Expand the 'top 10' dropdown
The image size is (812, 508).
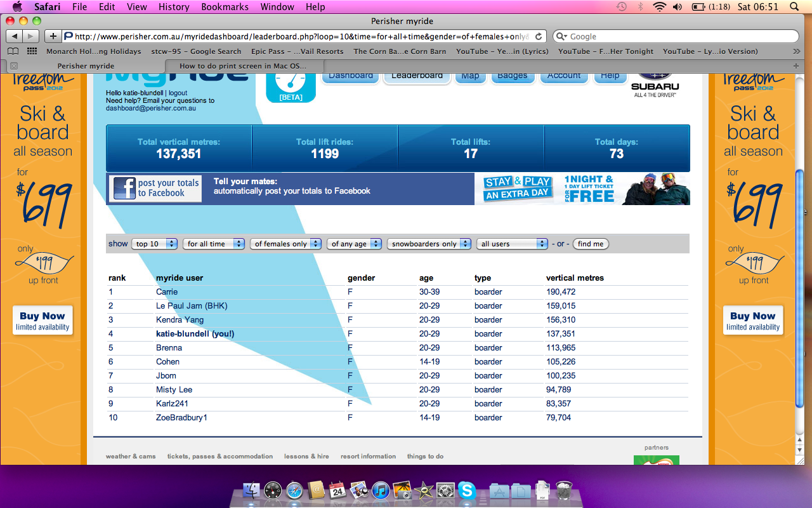coord(155,244)
